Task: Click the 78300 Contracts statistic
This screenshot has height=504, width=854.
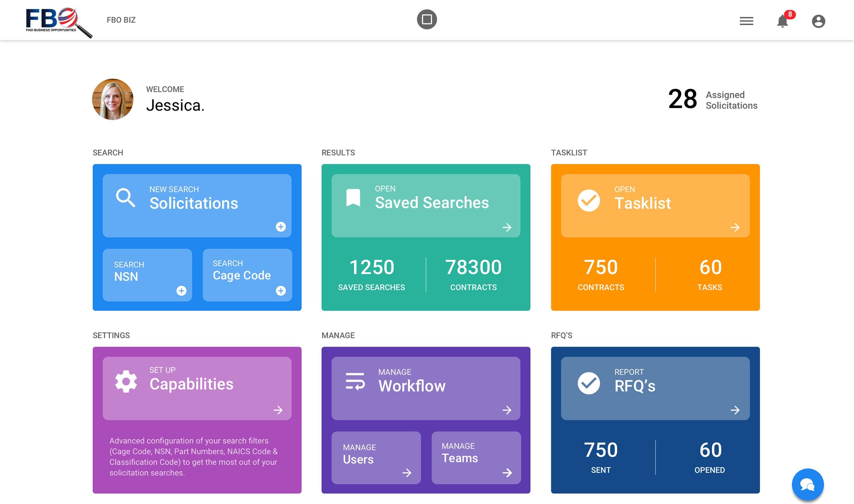Action: pyautogui.click(x=473, y=274)
